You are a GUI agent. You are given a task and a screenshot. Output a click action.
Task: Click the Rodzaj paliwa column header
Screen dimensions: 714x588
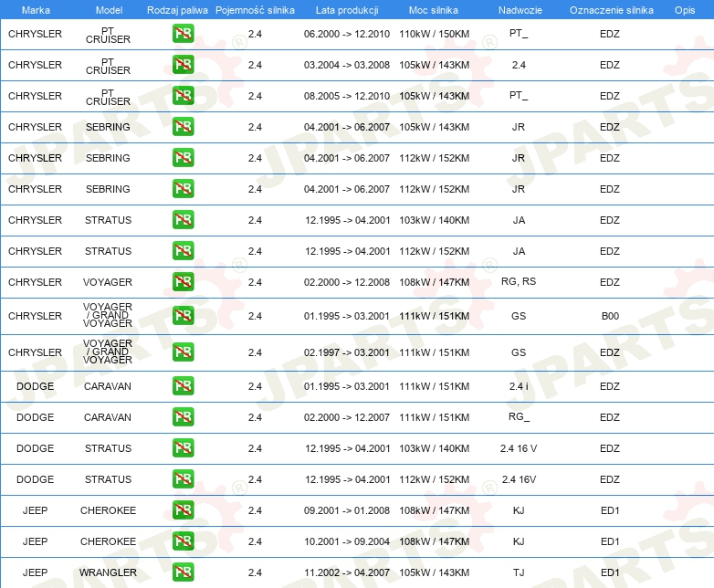177,10
